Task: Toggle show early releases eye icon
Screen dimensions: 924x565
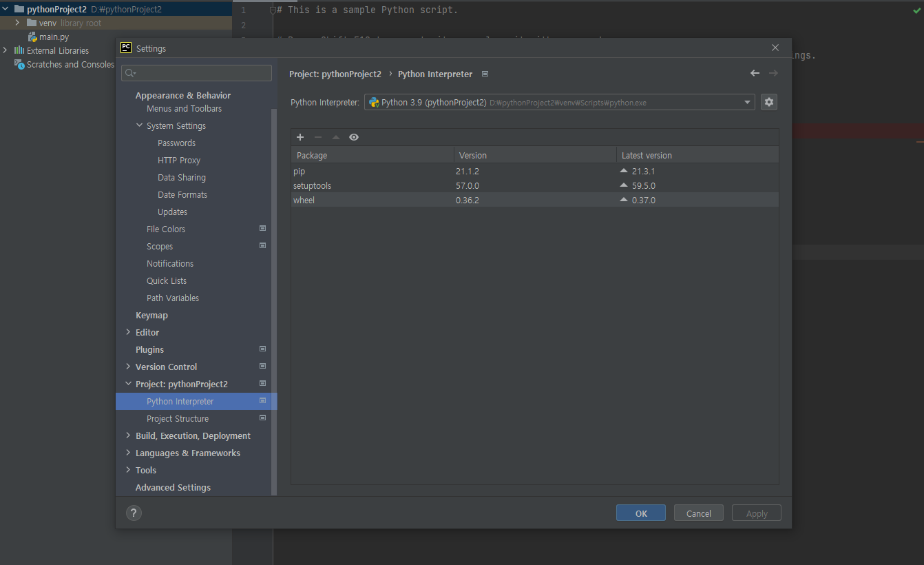Action: coord(354,137)
